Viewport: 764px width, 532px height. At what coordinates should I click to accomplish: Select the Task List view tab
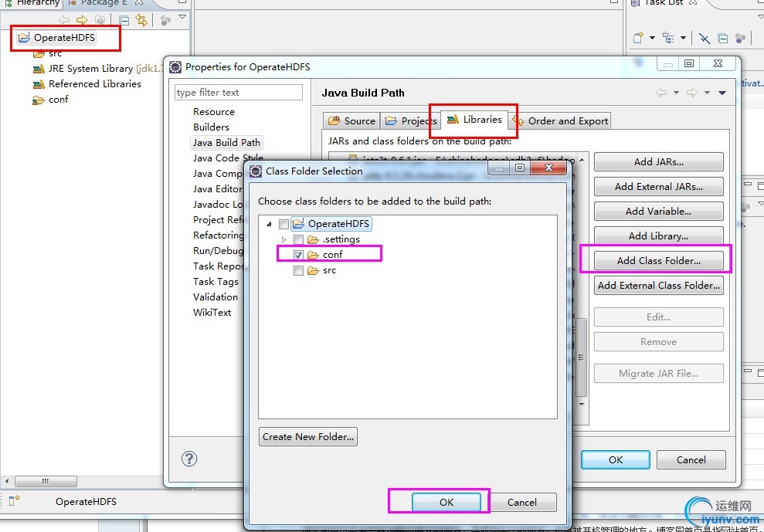pyautogui.click(x=664, y=2)
